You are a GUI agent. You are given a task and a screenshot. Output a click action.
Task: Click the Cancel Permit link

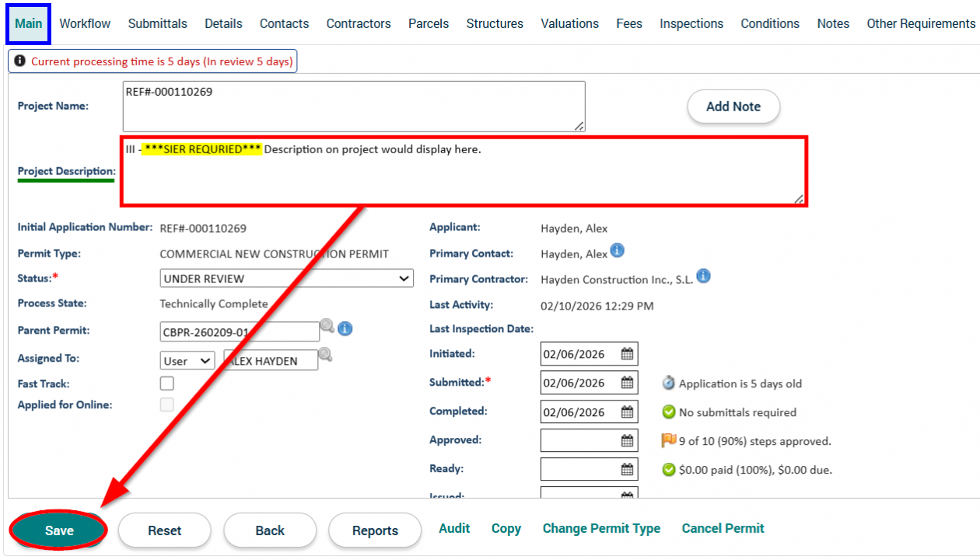pyautogui.click(x=723, y=529)
